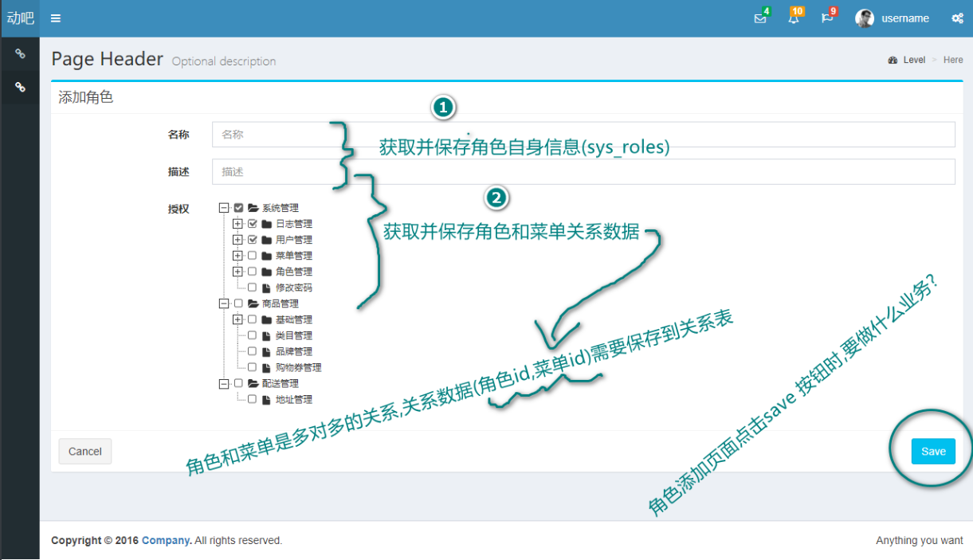Check the 基础管理 checkbox

pos(253,319)
